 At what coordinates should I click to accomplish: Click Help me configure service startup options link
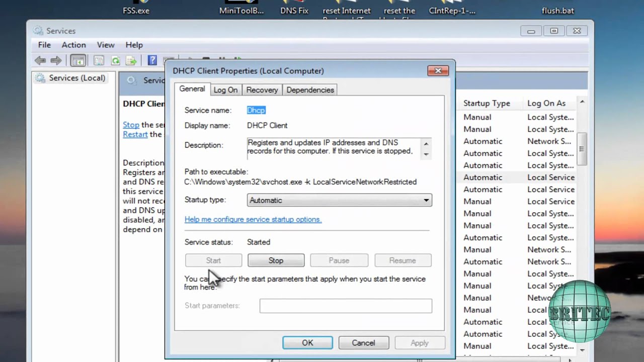[x=253, y=219]
